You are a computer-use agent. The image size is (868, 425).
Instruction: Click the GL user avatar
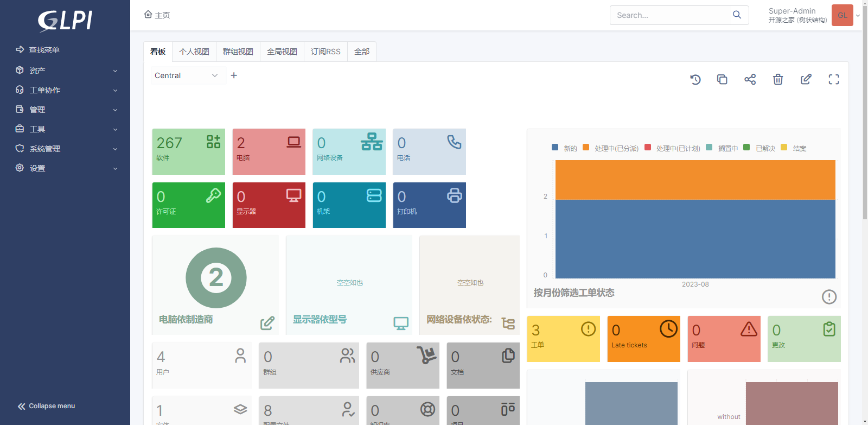click(843, 15)
